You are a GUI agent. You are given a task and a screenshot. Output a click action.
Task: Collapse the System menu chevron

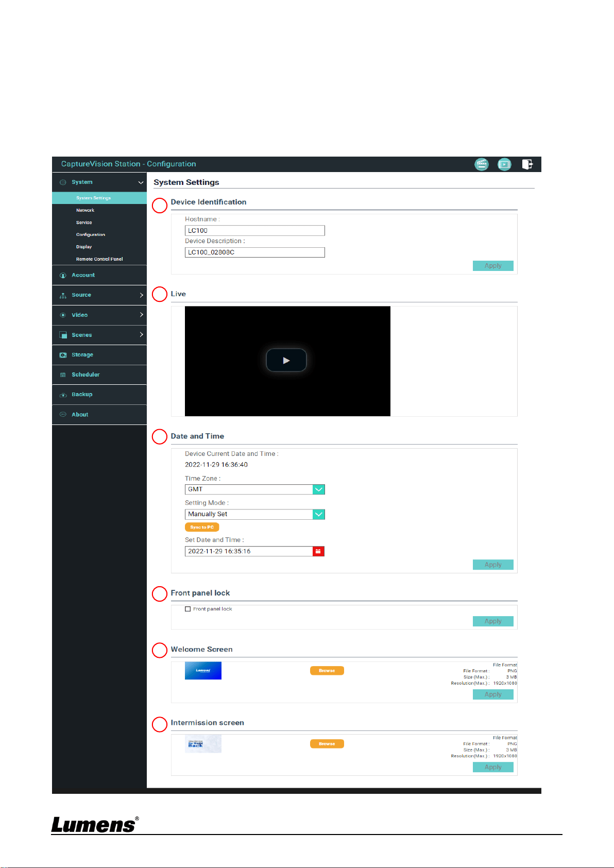[x=141, y=182]
